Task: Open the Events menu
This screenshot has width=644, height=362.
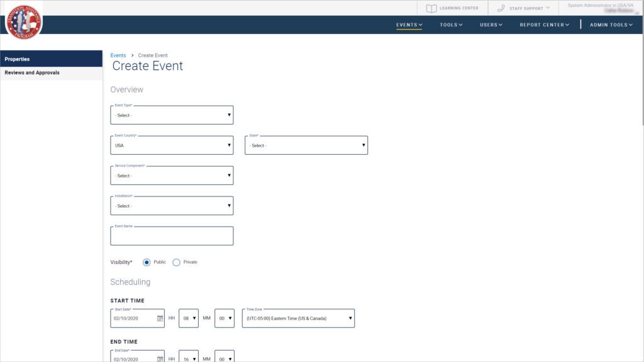Action: click(409, 25)
